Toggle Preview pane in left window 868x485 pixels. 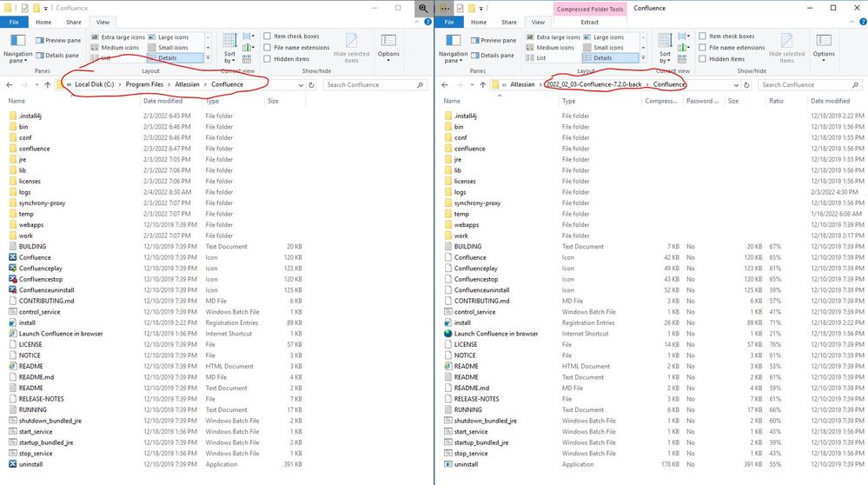coord(58,40)
